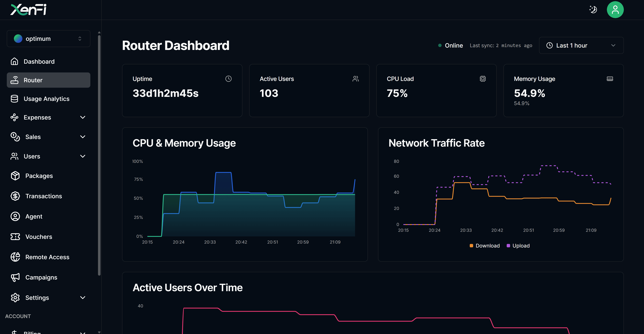Expand the Settings submenu chevron
The width and height of the screenshot is (644, 334).
coord(83,298)
